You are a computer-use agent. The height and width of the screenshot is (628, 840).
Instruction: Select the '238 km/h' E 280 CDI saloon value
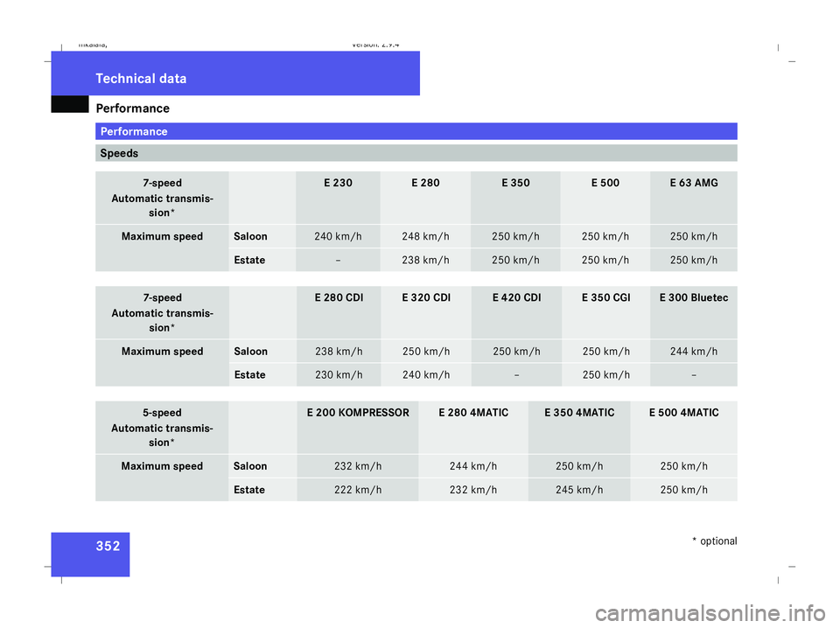[x=339, y=352]
